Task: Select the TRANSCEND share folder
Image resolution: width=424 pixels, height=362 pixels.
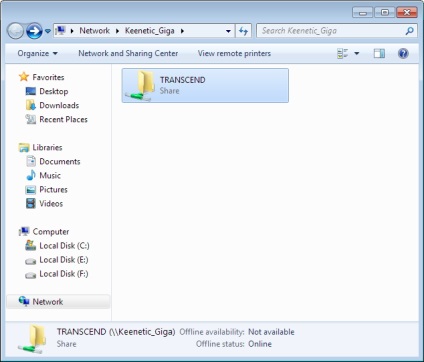Action: point(205,85)
